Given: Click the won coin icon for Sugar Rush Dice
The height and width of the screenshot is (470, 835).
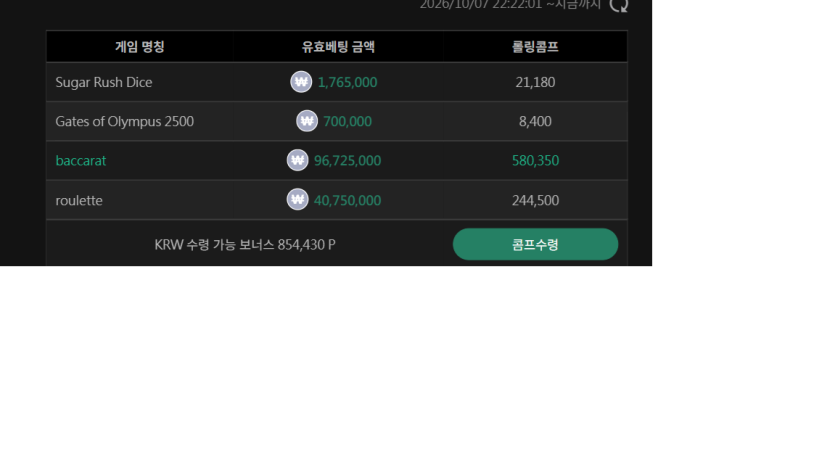Looking at the screenshot, I should point(301,82).
